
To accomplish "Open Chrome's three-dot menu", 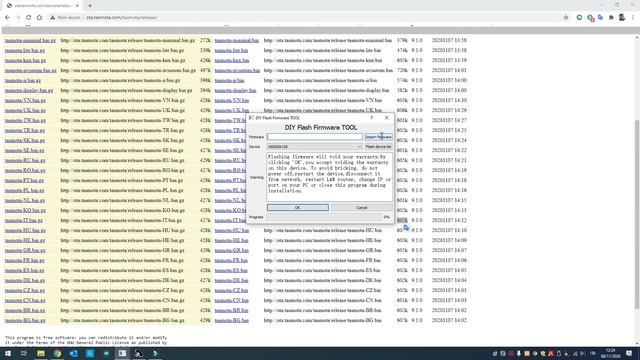I will (x=633, y=18).
